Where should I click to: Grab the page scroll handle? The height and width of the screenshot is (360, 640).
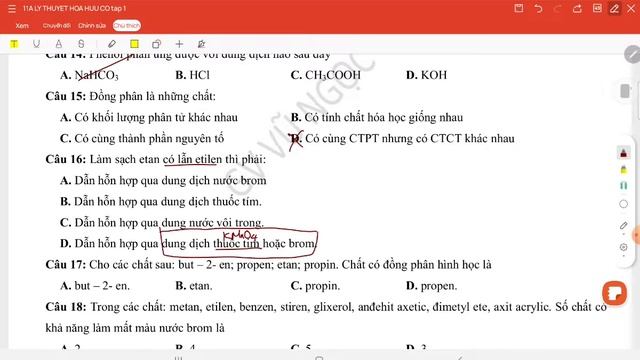(625, 91)
